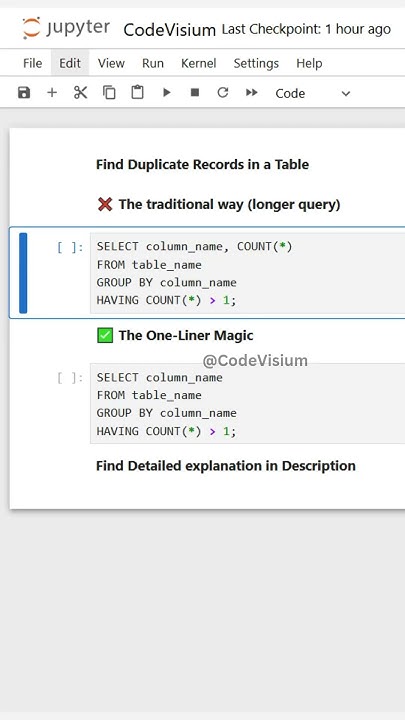
Task: Cut the selected cell with the scissors icon
Action: pos(80,93)
